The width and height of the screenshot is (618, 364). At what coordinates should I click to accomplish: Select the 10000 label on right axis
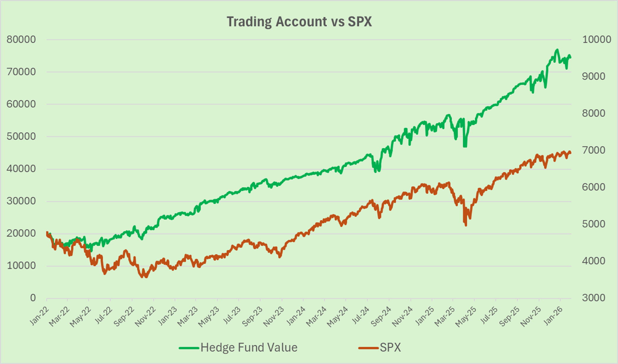(596, 40)
